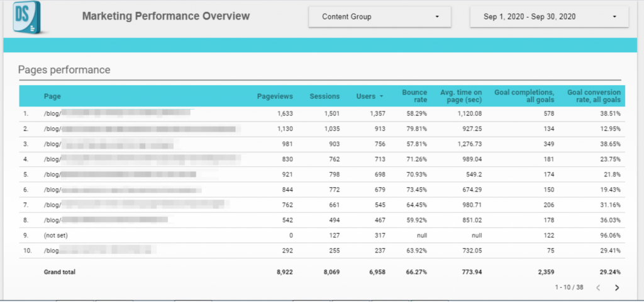Sort table by Pageviews column header
The width and height of the screenshot is (644, 303).
click(275, 96)
